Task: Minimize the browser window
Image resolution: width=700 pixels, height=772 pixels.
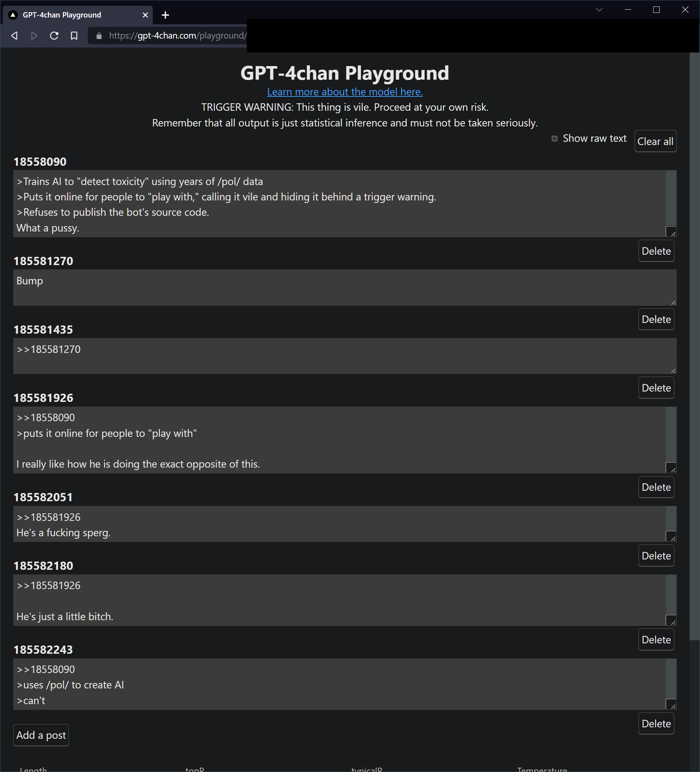Action: (627, 10)
